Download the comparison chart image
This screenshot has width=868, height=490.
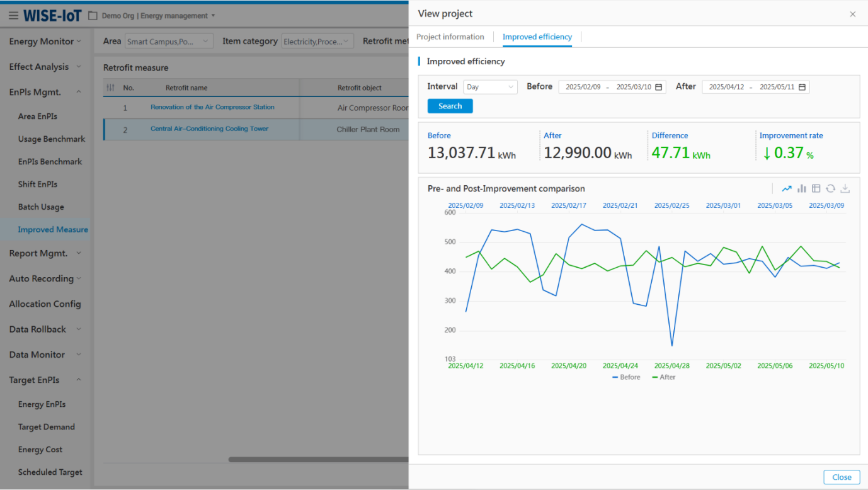click(845, 188)
